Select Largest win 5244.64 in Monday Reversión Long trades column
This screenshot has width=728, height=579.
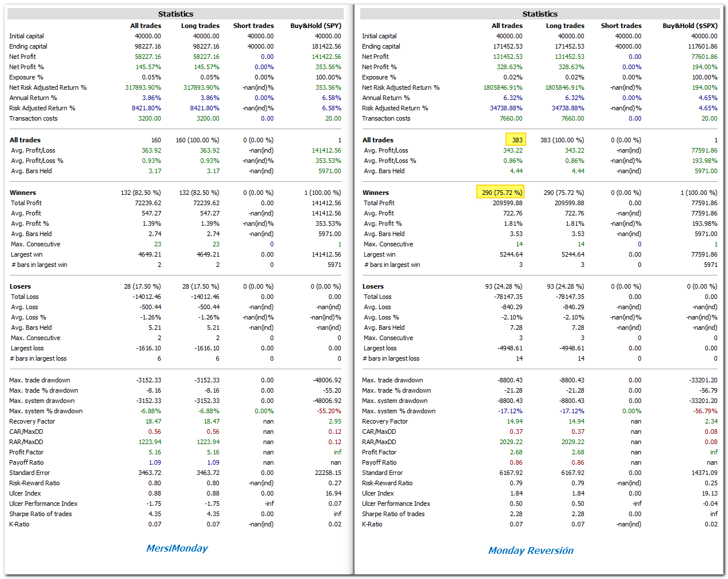coord(573,254)
